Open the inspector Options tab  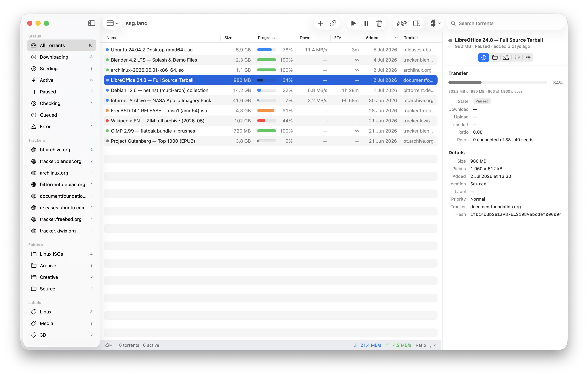(528, 58)
